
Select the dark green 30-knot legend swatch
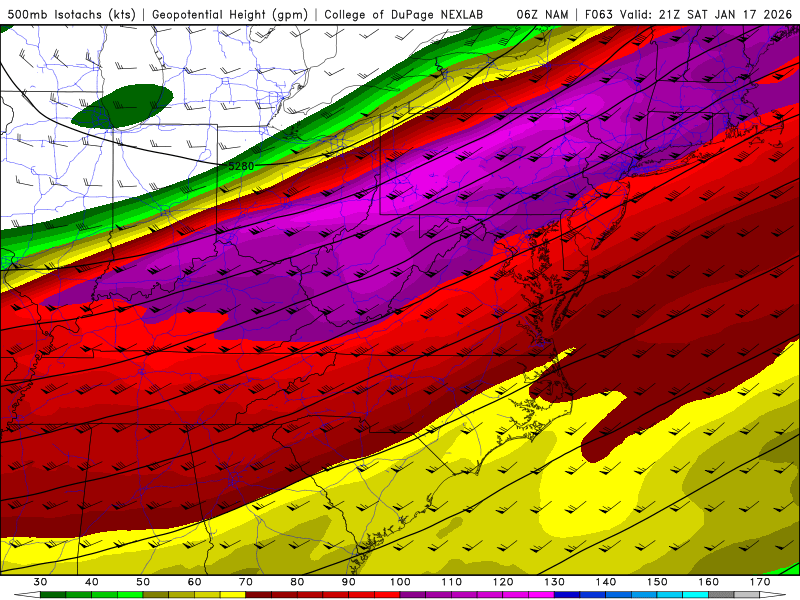pos(53,595)
